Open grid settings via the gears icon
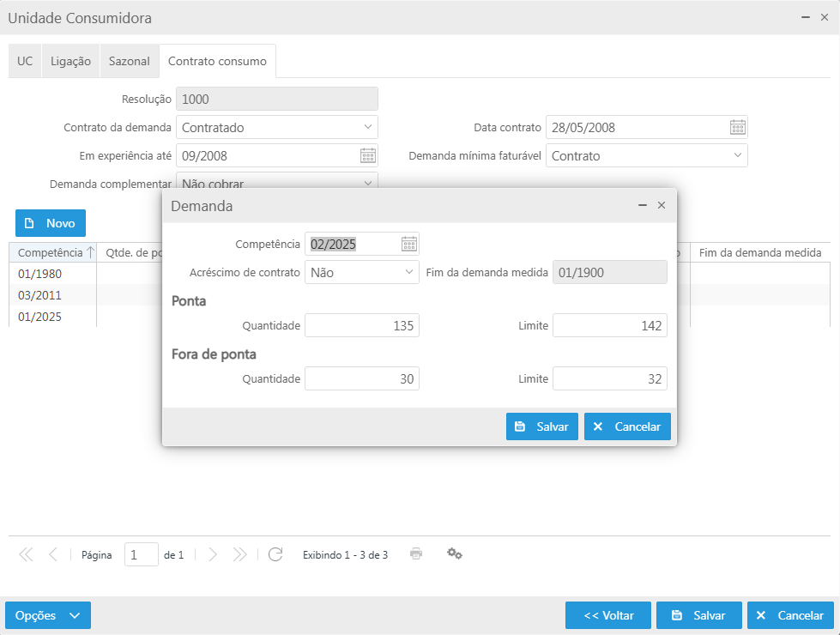The image size is (840, 635). [x=455, y=554]
